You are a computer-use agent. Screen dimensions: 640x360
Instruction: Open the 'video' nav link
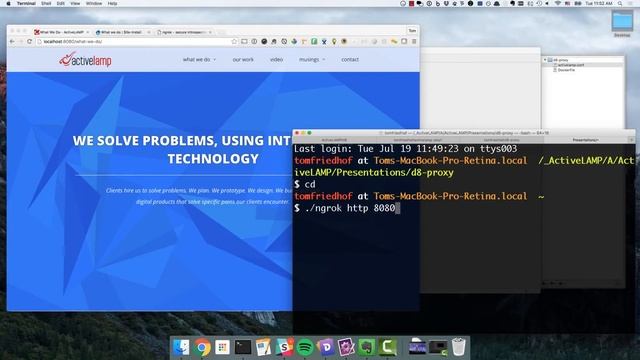276,60
